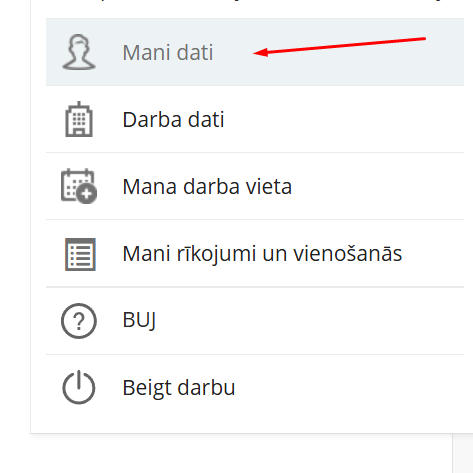Open the Mani dati menu entry
Screen dimensions: 473x473
(255, 52)
